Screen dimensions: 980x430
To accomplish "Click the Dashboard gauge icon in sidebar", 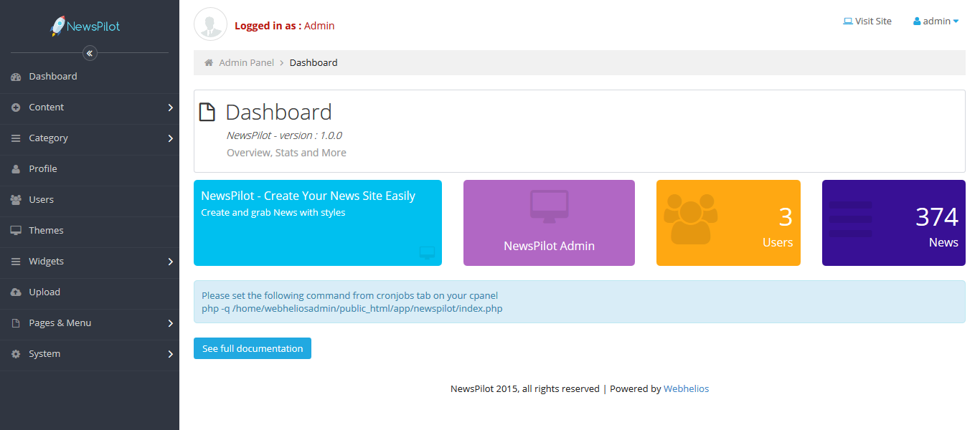I will click(x=16, y=77).
